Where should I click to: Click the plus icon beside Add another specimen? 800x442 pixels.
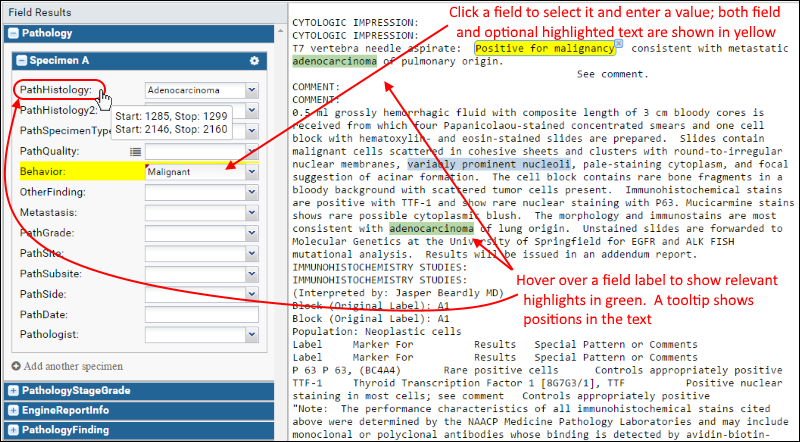click(16, 366)
